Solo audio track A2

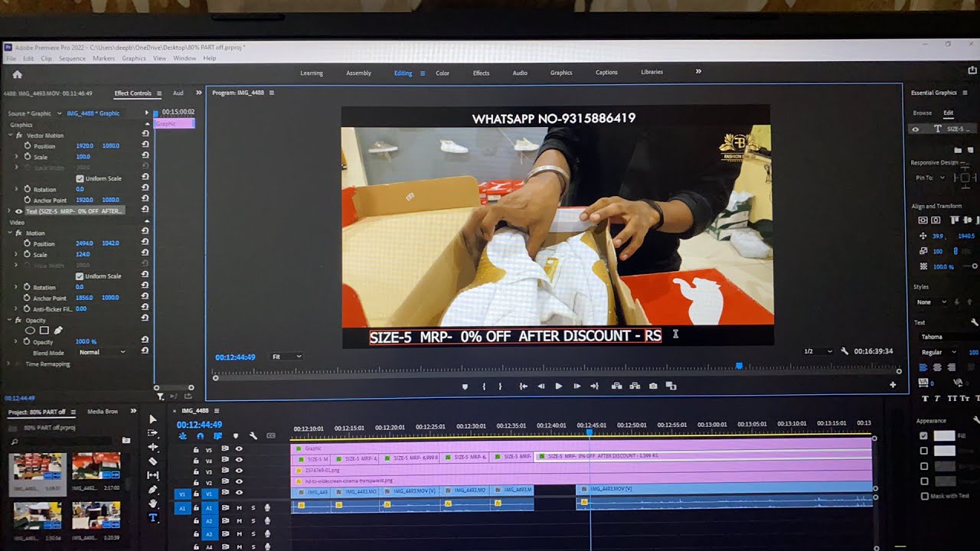(253, 521)
